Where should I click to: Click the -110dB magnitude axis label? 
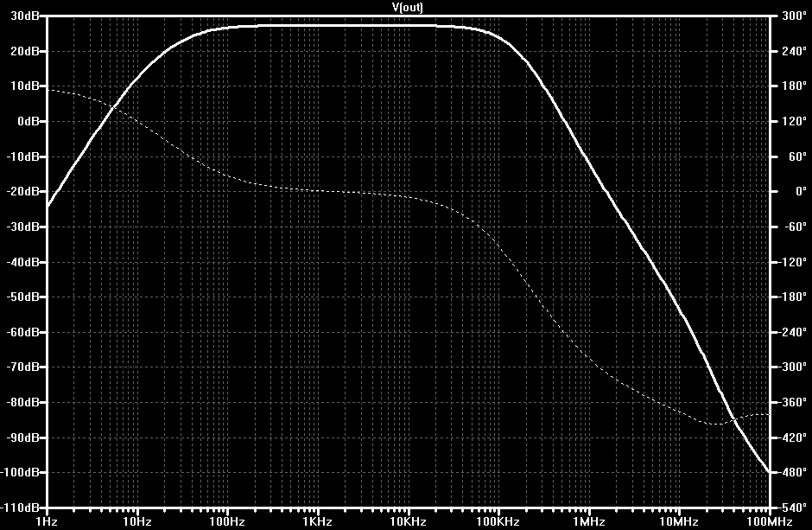(x=20, y=508)
